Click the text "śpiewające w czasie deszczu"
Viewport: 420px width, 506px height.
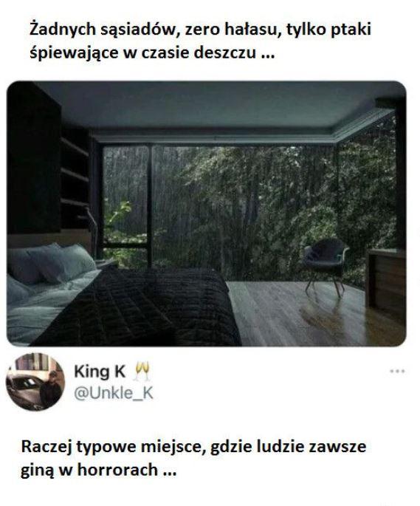coord(143,52)
